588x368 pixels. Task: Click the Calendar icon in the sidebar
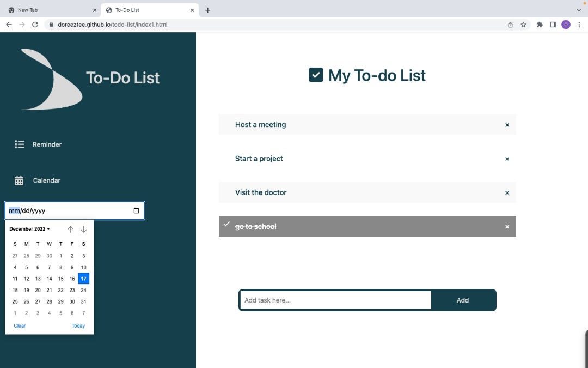coord(19,180)
